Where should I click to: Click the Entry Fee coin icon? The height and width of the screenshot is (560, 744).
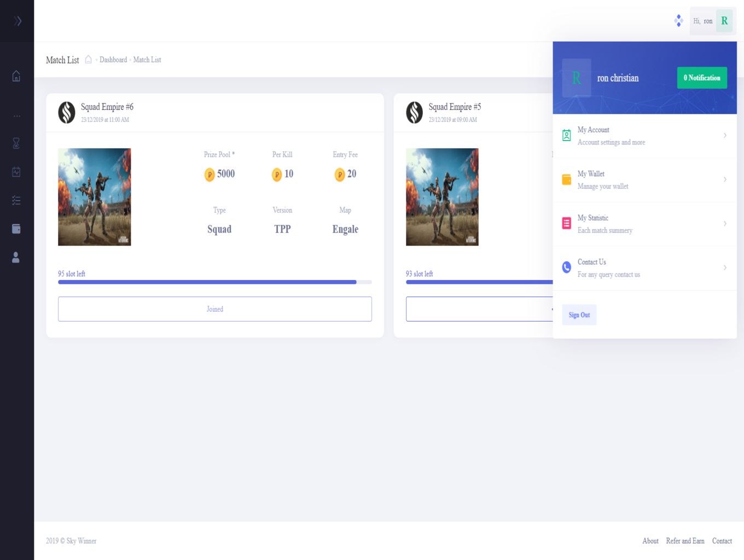[340, 174]
